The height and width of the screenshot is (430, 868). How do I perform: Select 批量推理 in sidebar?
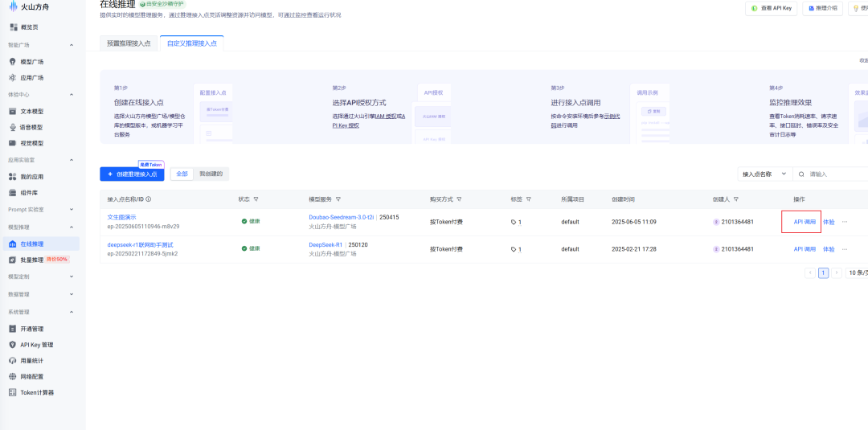pos(31,260)
